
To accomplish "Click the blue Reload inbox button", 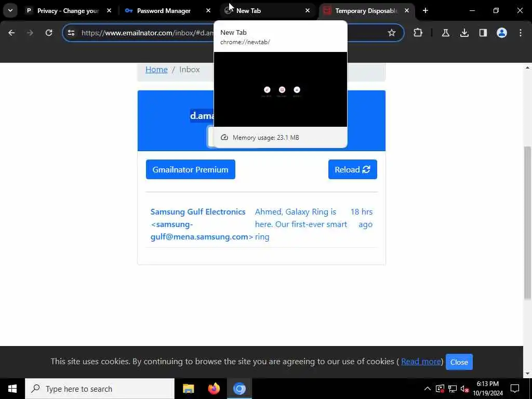I will pyautogui.click(x=353, y=169).
